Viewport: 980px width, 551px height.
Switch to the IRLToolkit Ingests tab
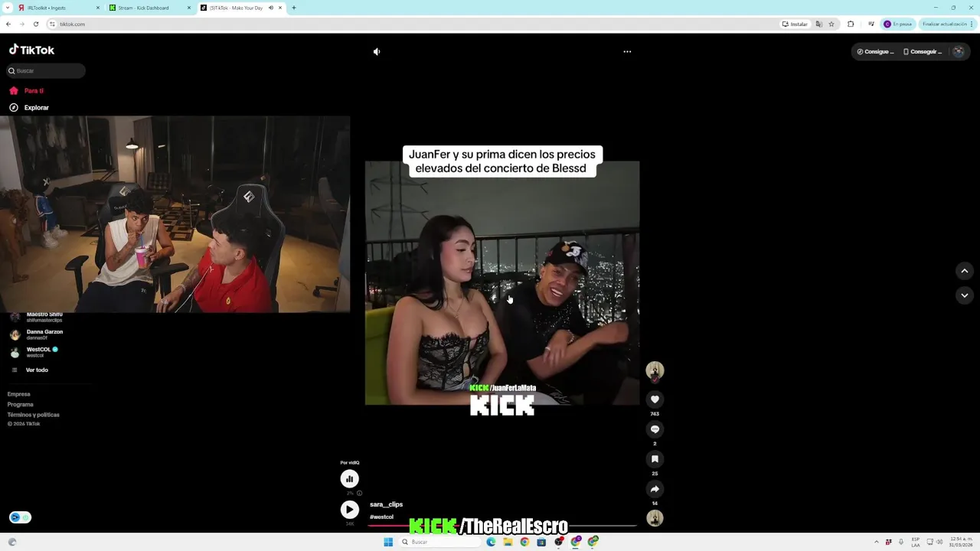pyautogui.click(x=58, y=8)
